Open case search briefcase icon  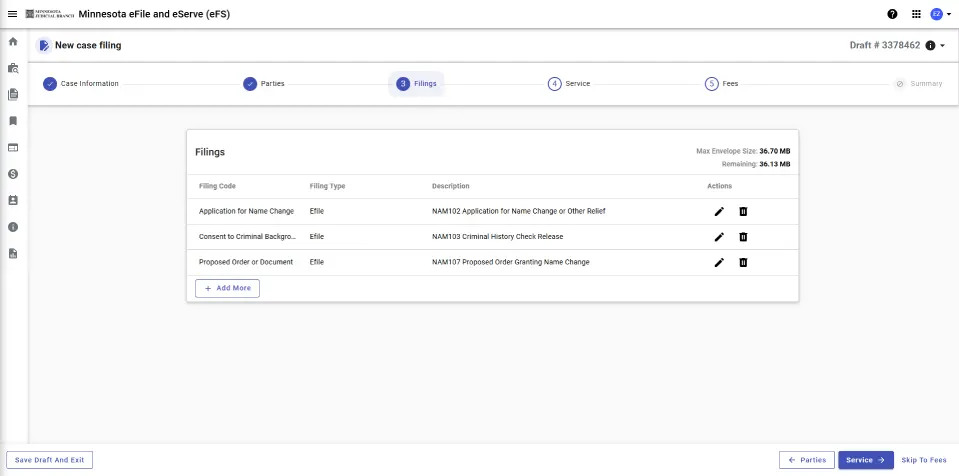[x=13, y=68]
